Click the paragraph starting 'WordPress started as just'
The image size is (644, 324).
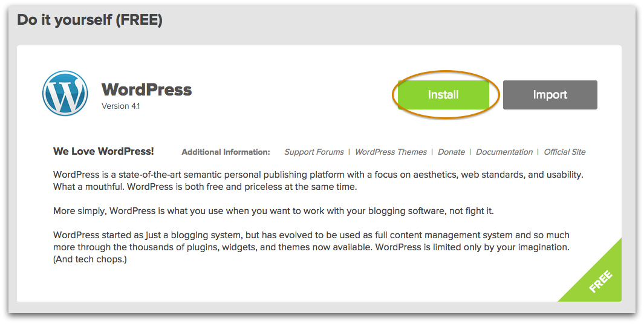311,247
